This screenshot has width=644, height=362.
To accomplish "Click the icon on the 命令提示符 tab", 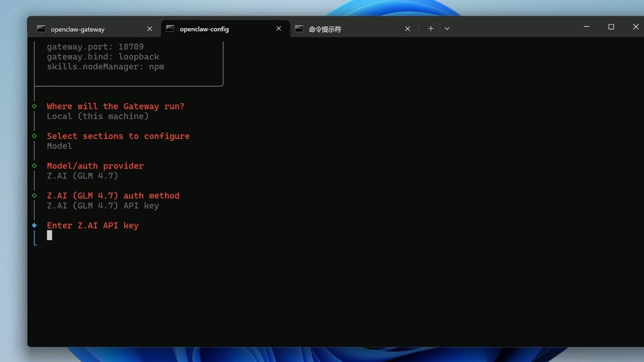I will [x=299, y=29].
